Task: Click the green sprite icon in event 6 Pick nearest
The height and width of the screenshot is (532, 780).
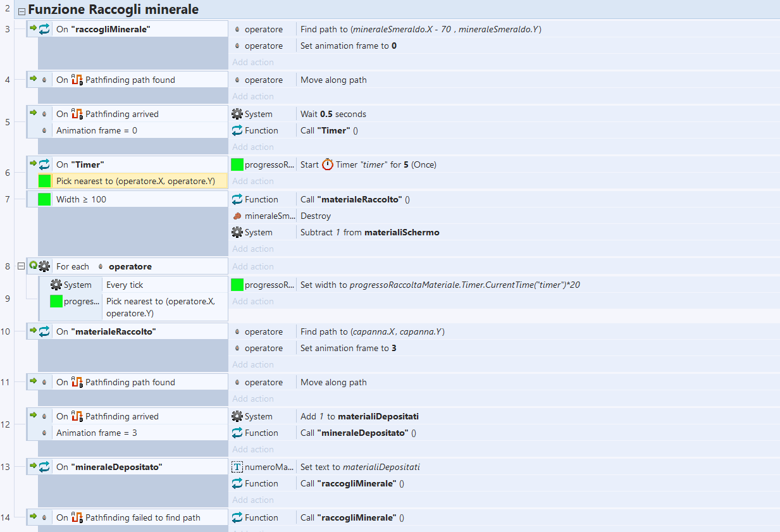Action: [x=44, y=181]
